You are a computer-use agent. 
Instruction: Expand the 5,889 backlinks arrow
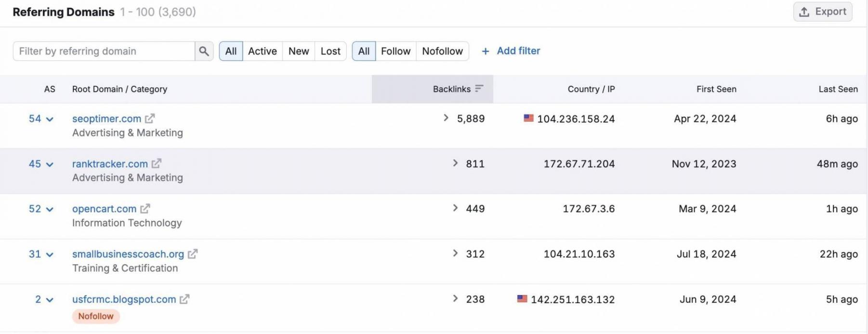pyautogui.click(x=446, y=118)
